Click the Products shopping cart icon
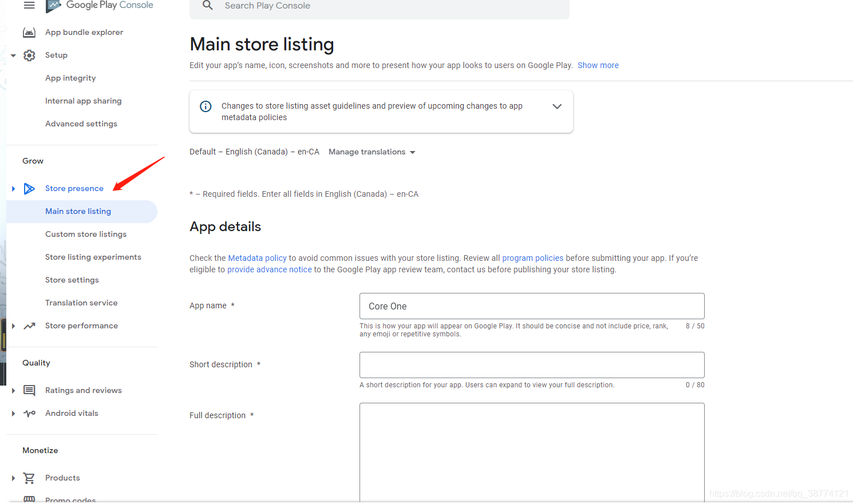 [x=29, y=478]
